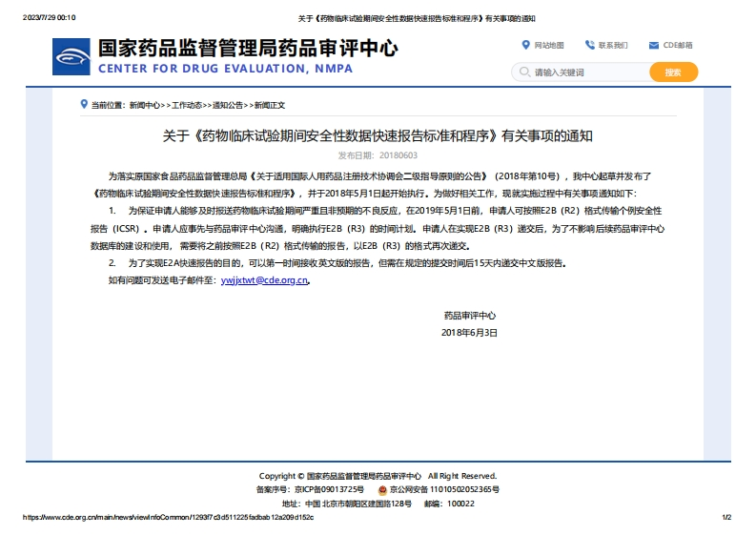Click the map pin icon beside 网站地图
This screenshot has width=756, height=535.
point(525,46)
